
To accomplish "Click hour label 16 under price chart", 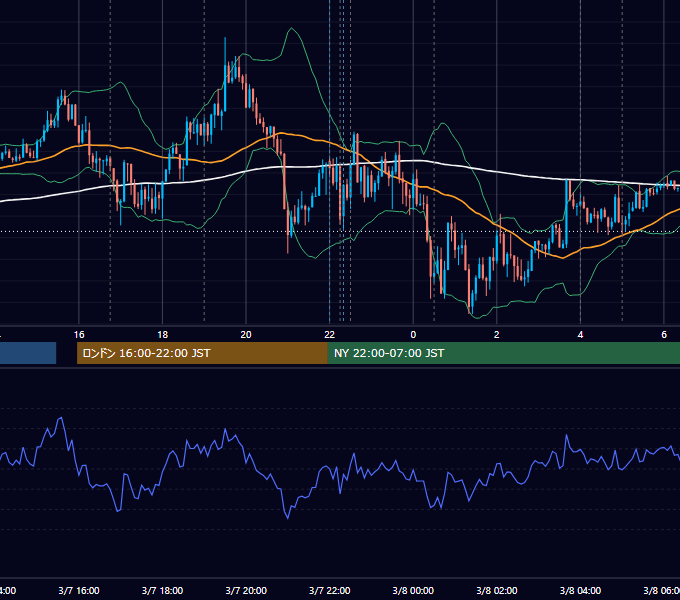I will coord(79,335).
